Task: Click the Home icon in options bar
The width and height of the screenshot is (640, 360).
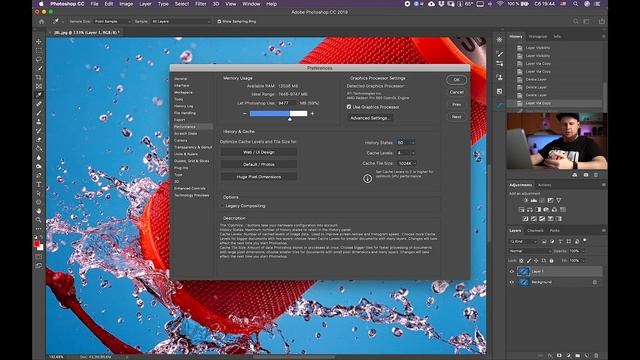Action: click(41, 21)
